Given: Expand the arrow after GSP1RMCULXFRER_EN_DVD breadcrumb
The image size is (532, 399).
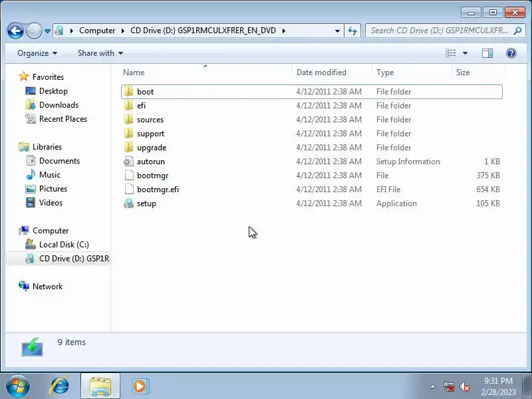Looking at the screenshot, I should 284,31.
